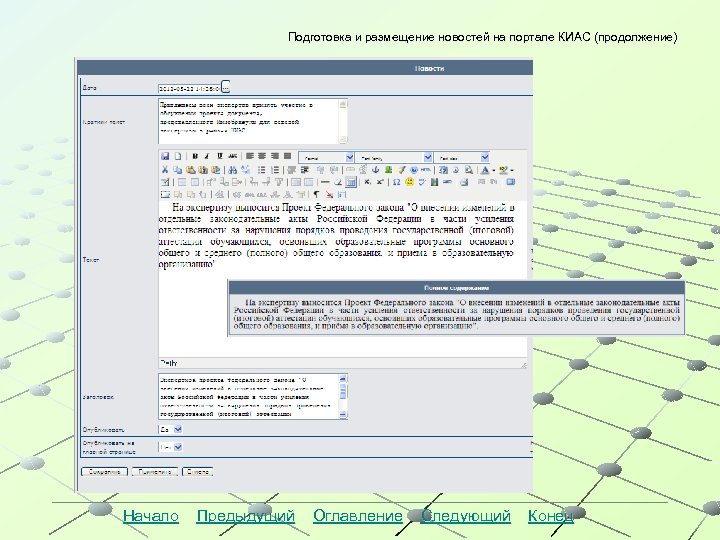Justify text fully

click(x=287, y=156)
